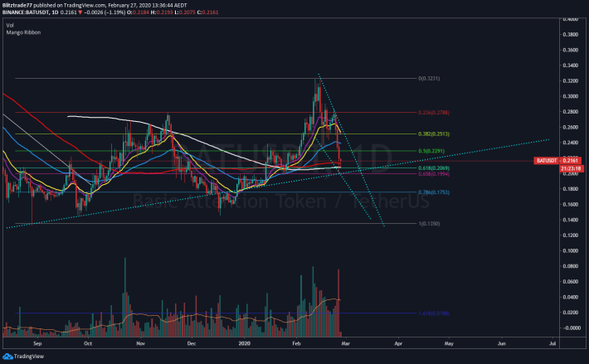The width and height of the screenshot is (589, 364).
Task: Click the Jul label on time axis
Action: point(552,343)
